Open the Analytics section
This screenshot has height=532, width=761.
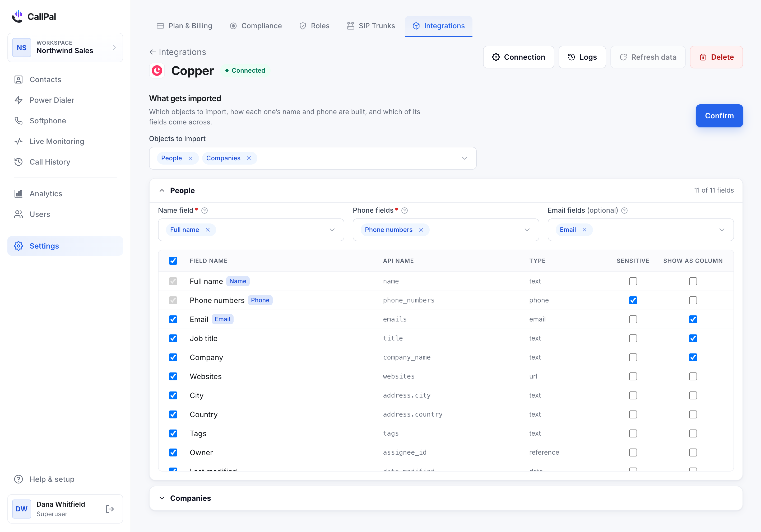65,193
